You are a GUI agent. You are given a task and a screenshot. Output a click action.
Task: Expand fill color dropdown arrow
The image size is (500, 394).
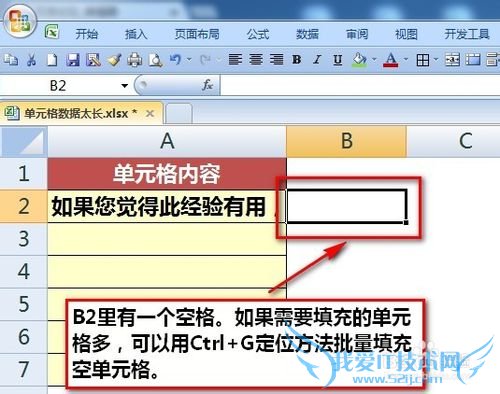374,60
